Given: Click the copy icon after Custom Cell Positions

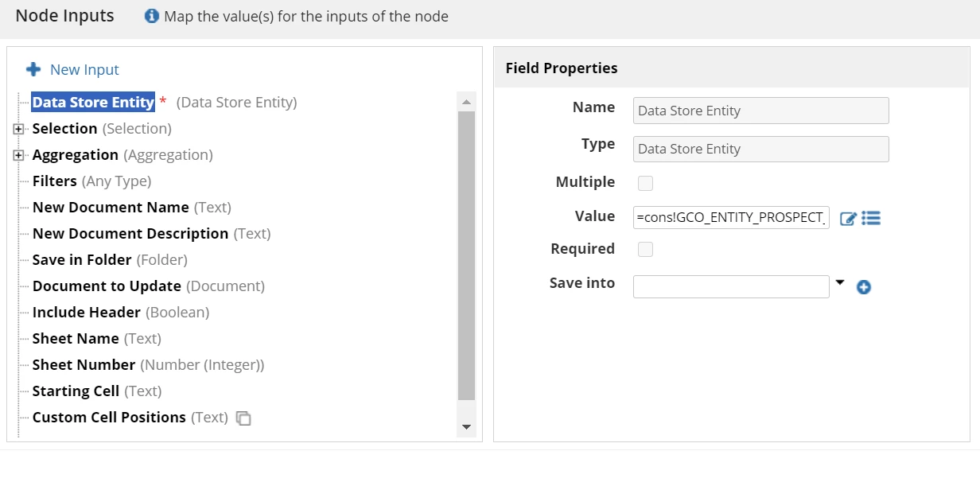Looking at the screenshot, I should (x=244, y=418).
